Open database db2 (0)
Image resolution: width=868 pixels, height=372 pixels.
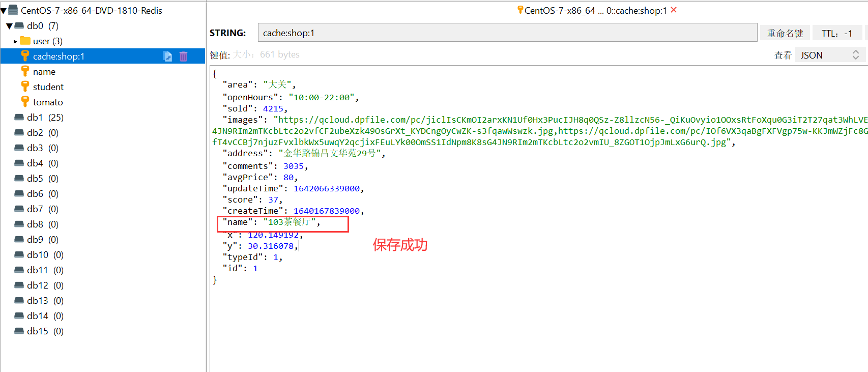[x=43, y=133]
